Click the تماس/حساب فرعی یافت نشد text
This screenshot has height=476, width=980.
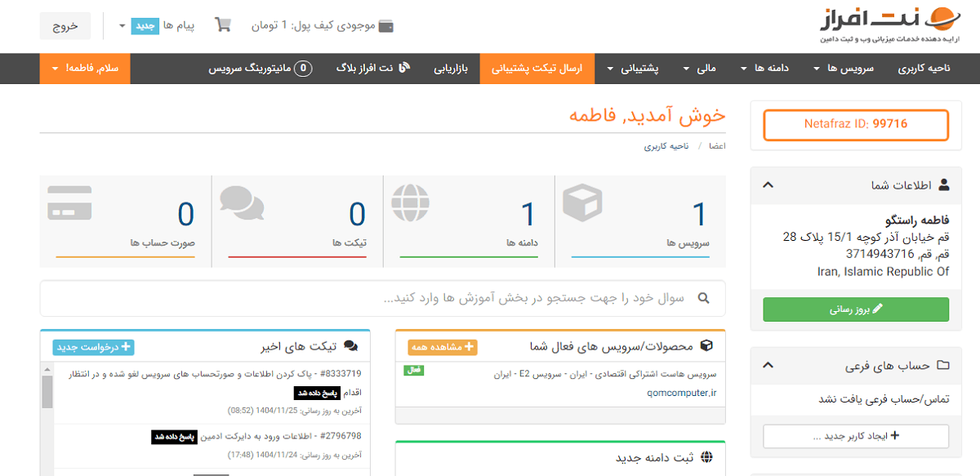point(884,398)
